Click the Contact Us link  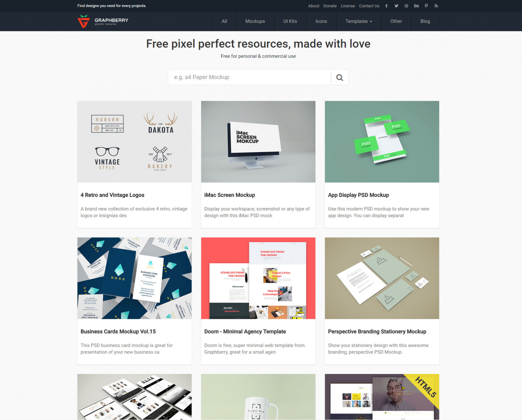(x=369, y=6)
